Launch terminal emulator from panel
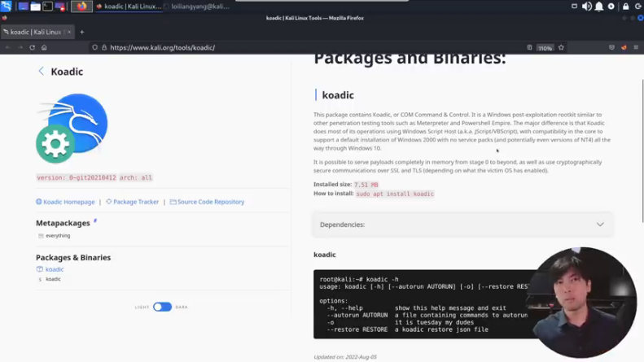Screen dimensions: 644x362 point(48,7)
